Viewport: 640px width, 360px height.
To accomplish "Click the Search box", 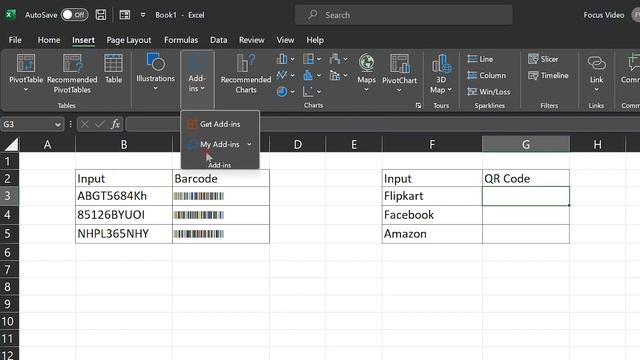I will click(403, 15).
